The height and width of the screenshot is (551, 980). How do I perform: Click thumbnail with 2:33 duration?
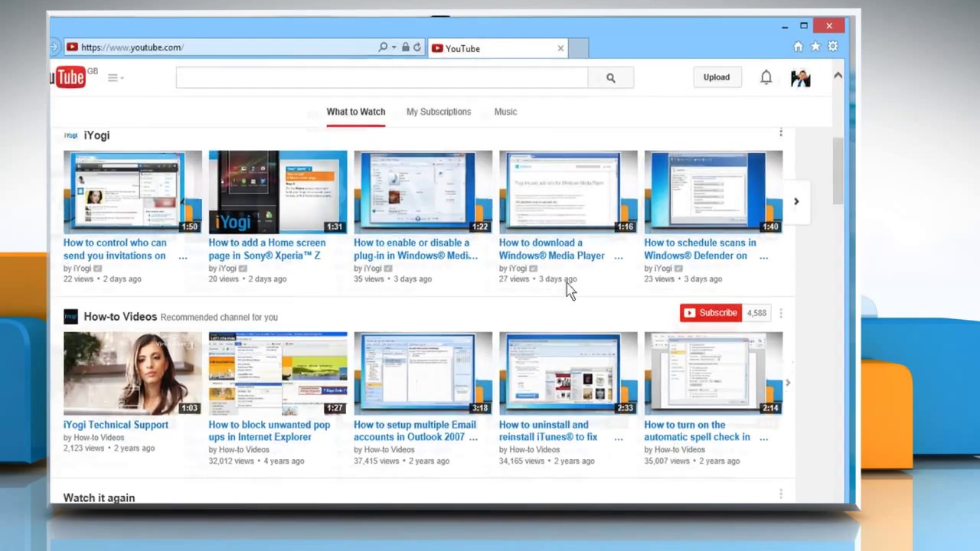[x=568, y=373]
